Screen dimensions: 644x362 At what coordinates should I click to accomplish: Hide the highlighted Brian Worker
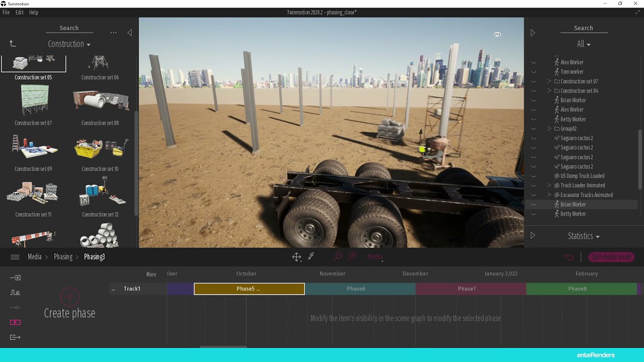534,205
